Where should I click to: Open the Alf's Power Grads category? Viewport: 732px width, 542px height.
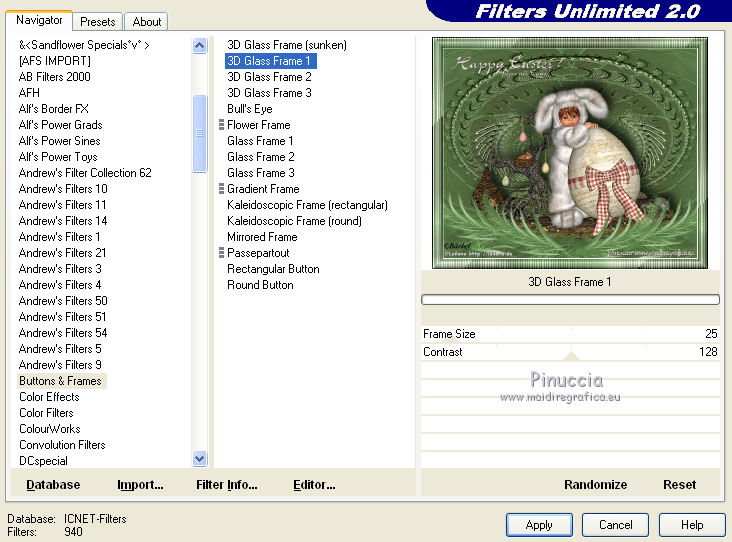tap(60, 125)
